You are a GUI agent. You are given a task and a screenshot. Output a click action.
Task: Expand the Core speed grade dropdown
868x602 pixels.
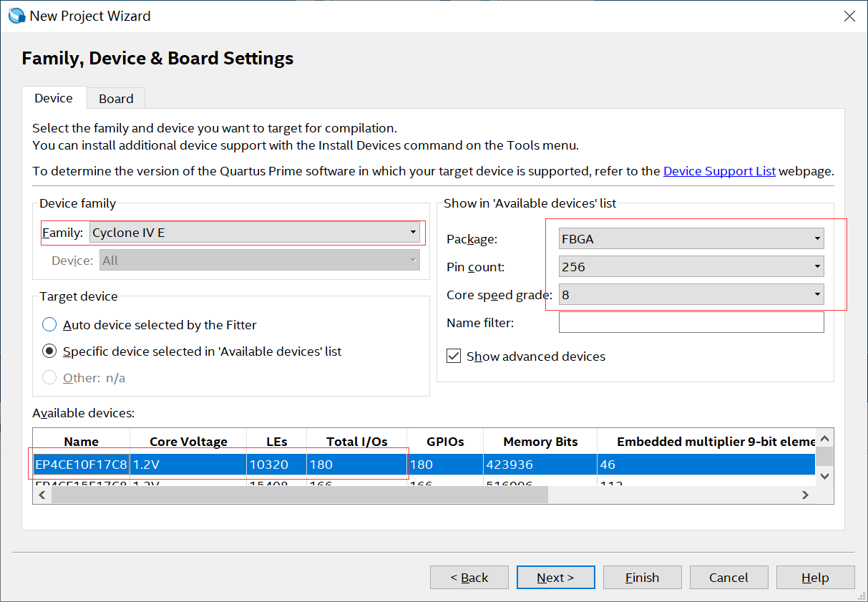(691, 295)
